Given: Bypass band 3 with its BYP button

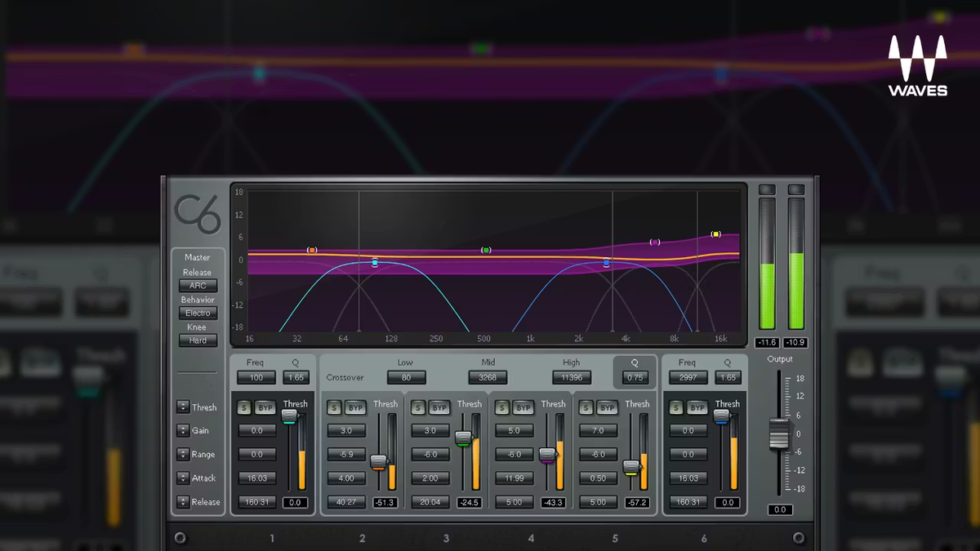Looking at the screenshot, I should [x=439, y=407].
